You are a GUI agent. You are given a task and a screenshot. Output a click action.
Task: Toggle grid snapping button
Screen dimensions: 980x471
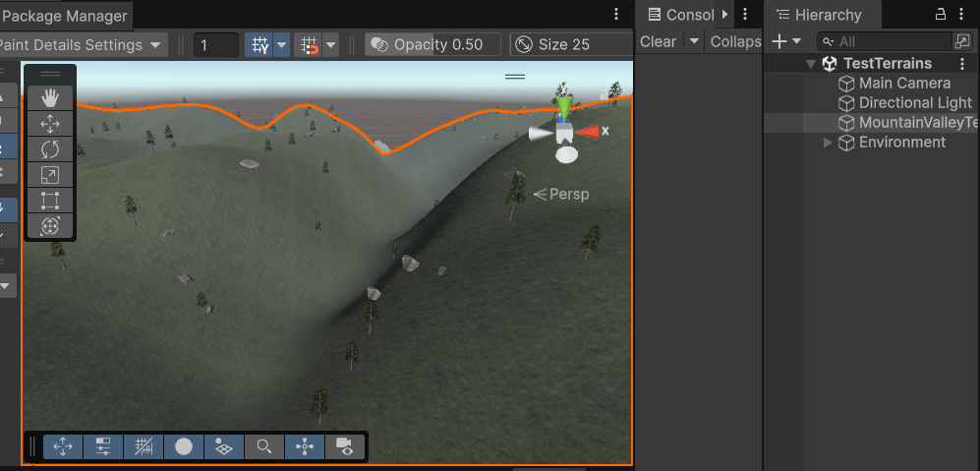click(x=309, y=45)
